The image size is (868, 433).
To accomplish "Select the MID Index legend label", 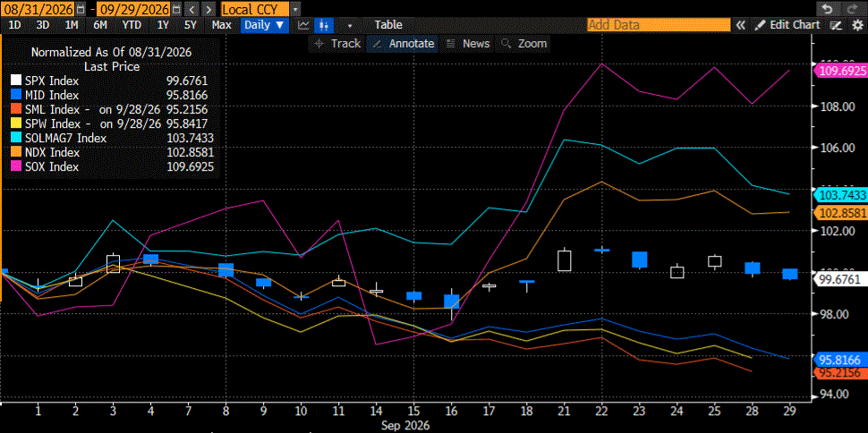I will point(52,95).
